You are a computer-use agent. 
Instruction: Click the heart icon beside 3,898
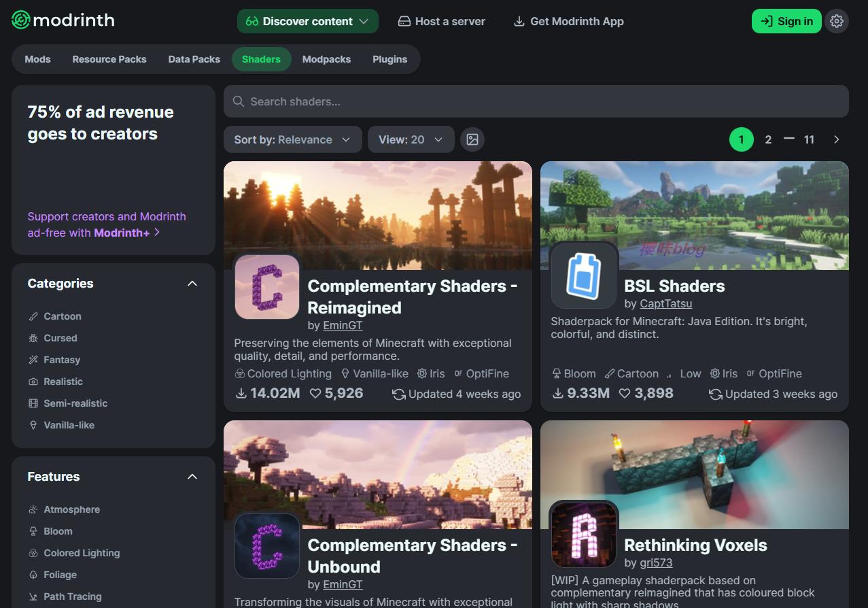point(625,393)
